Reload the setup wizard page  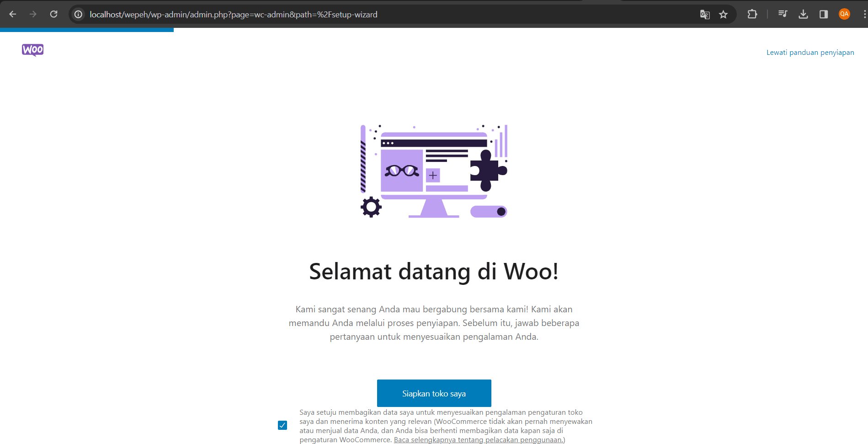[x=53, y=14]
